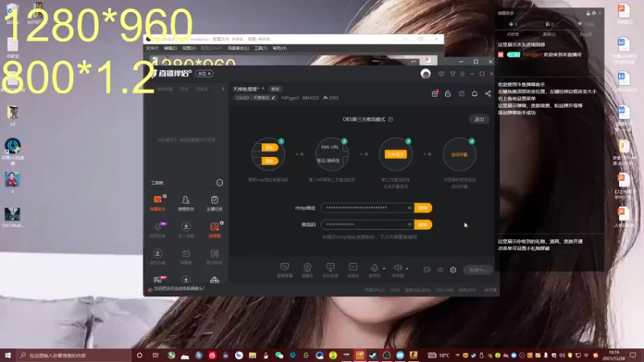Click the funnel-shaped icon in title bar
The width and height of the screenshot is (644, 362).
pyautogui.click(x=452, y=74)
